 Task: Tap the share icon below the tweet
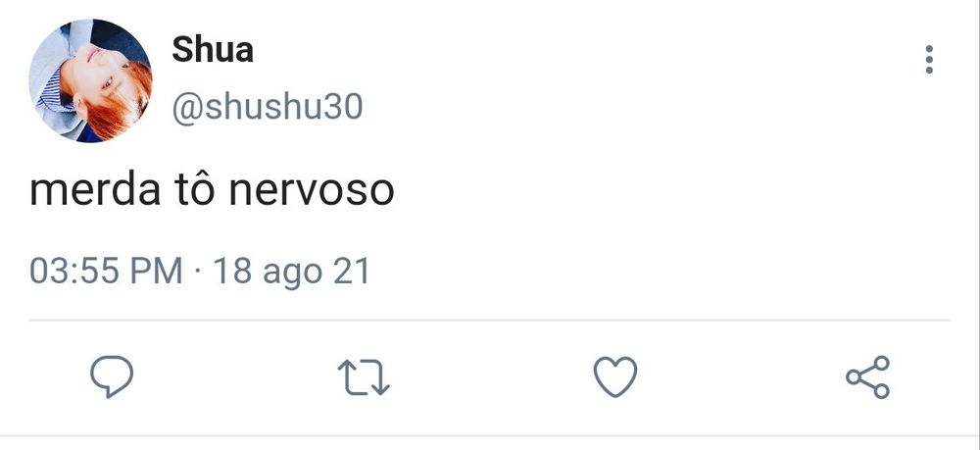(x=867, y=376)
